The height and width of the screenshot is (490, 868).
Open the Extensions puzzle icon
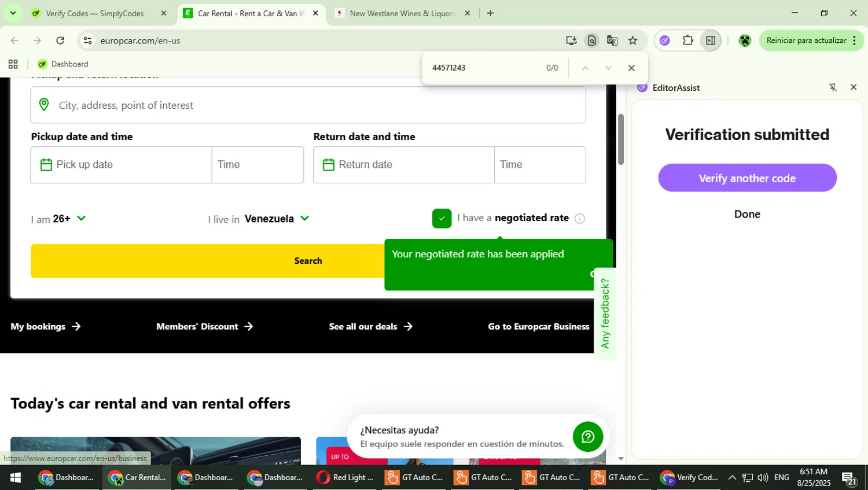click(687, 40)
